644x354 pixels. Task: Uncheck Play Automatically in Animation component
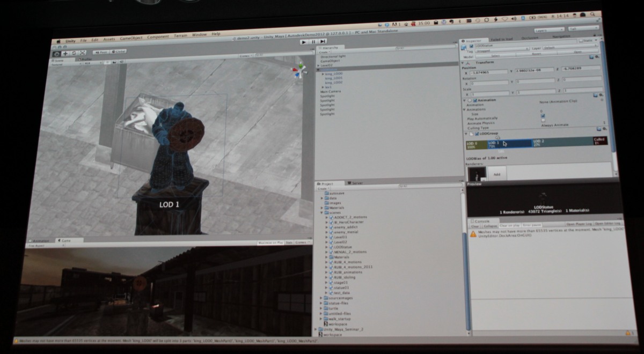point(543,115)
